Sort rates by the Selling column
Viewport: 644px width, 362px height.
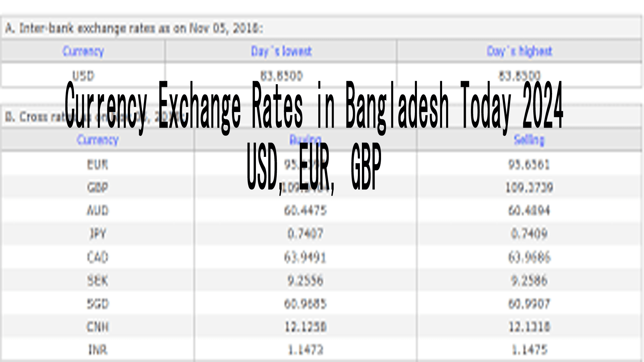point(529,140)
